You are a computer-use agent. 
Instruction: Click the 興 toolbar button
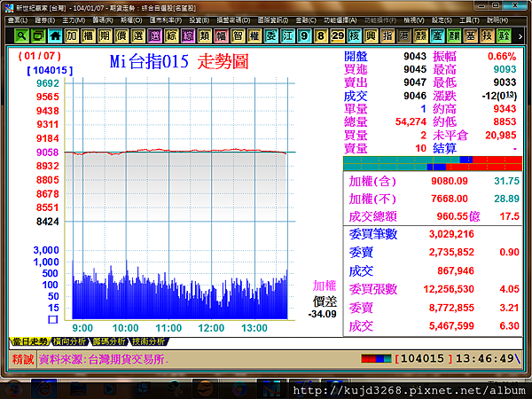371,35
